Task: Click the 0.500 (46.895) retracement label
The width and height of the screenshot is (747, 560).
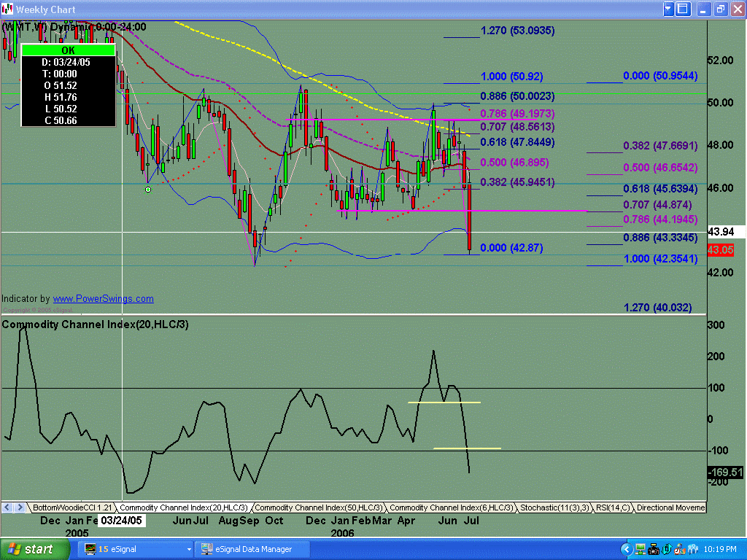Action: pyautogui.click(x=514, y=163)
